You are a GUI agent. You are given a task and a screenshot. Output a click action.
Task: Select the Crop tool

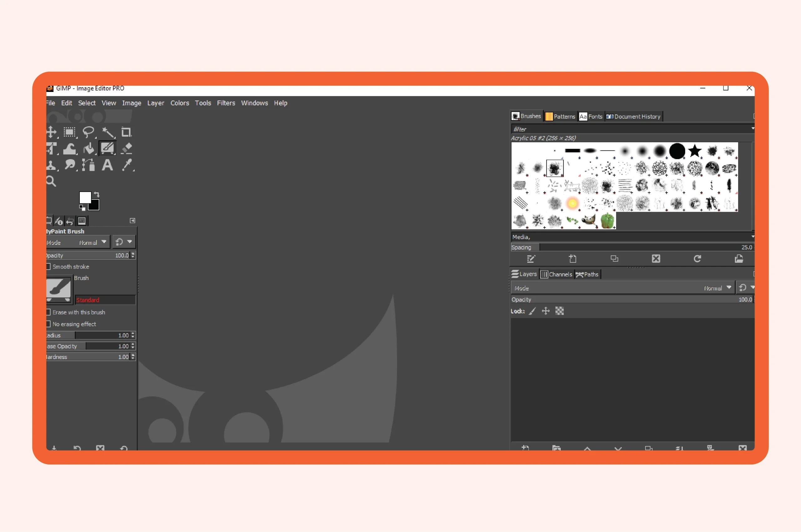click(x=126, y=131)
